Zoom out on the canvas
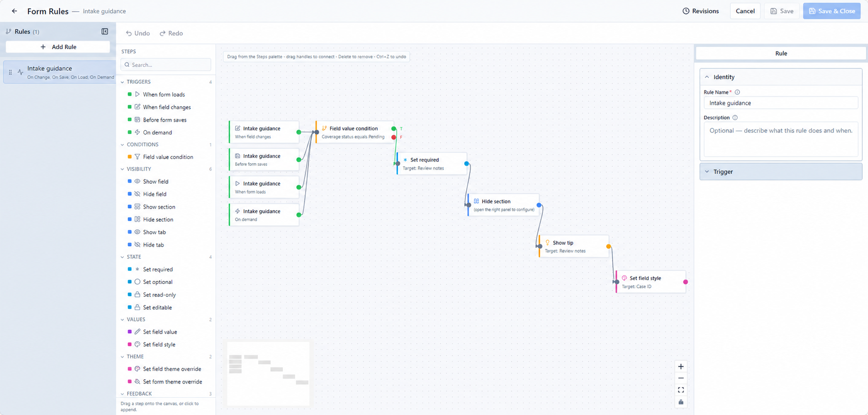 pos(681,378)
